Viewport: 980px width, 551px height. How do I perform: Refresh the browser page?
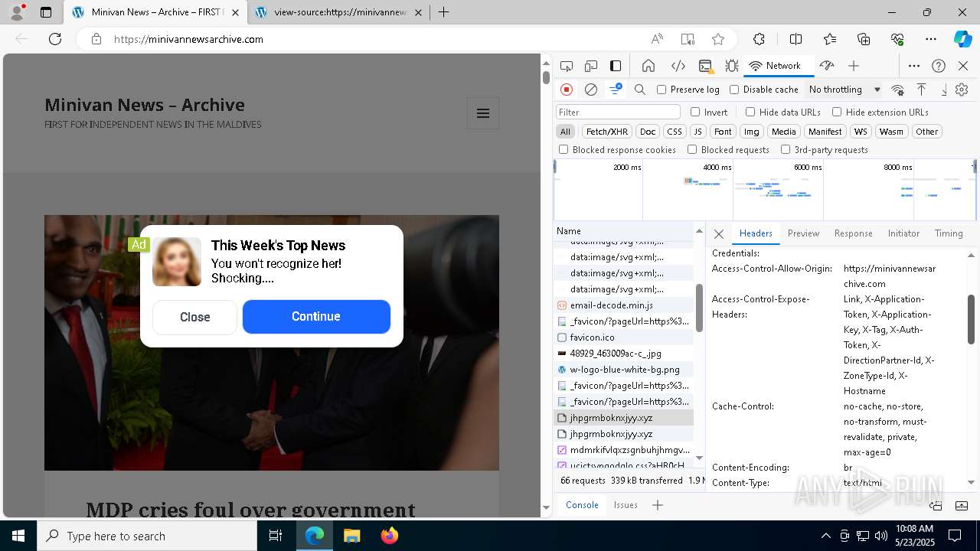pos(55,39)
